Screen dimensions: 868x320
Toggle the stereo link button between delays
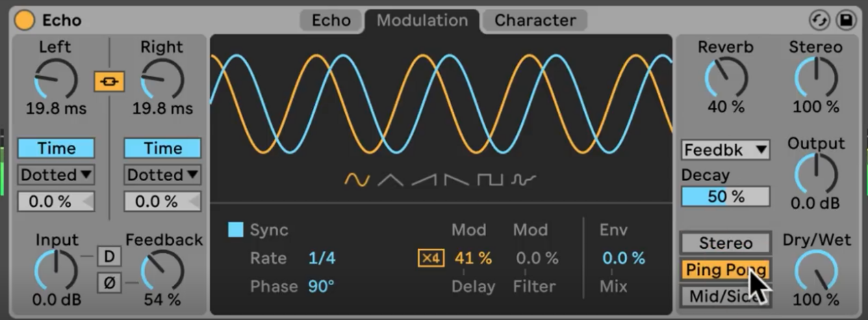click(110, 82)
